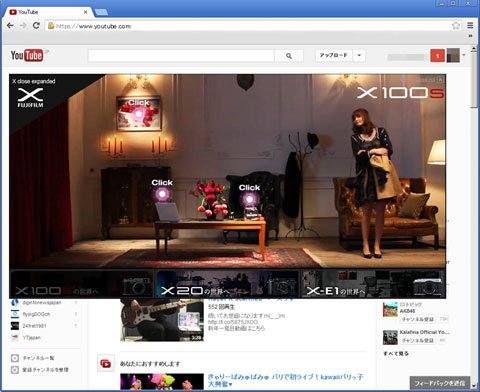Click the AKB48 channel name
The width and height of the screenshot is (480, 392).
click(407, 311)
